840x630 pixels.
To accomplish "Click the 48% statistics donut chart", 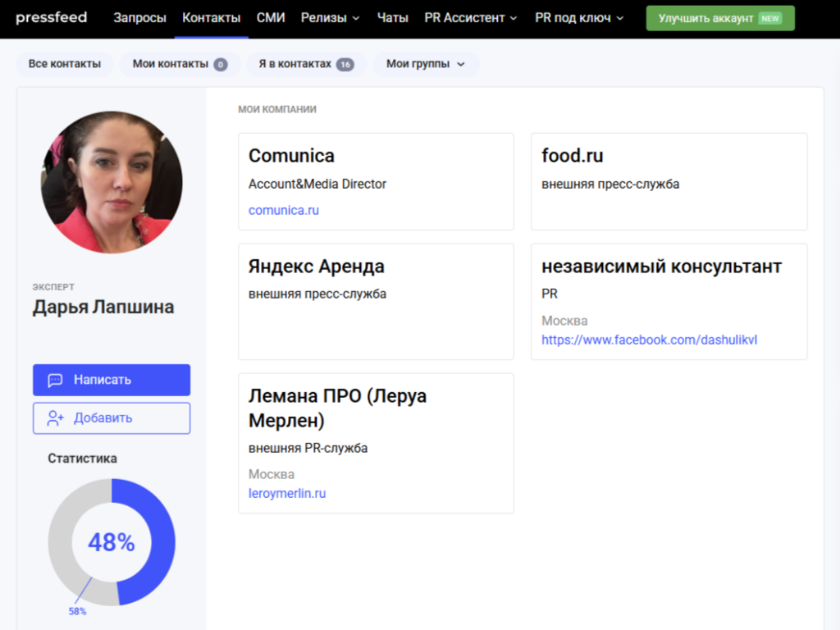I will 112,542.
